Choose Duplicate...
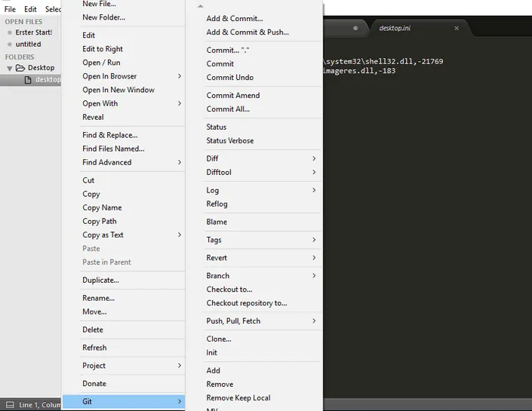532x411 pixels. [x=101, y=280]
